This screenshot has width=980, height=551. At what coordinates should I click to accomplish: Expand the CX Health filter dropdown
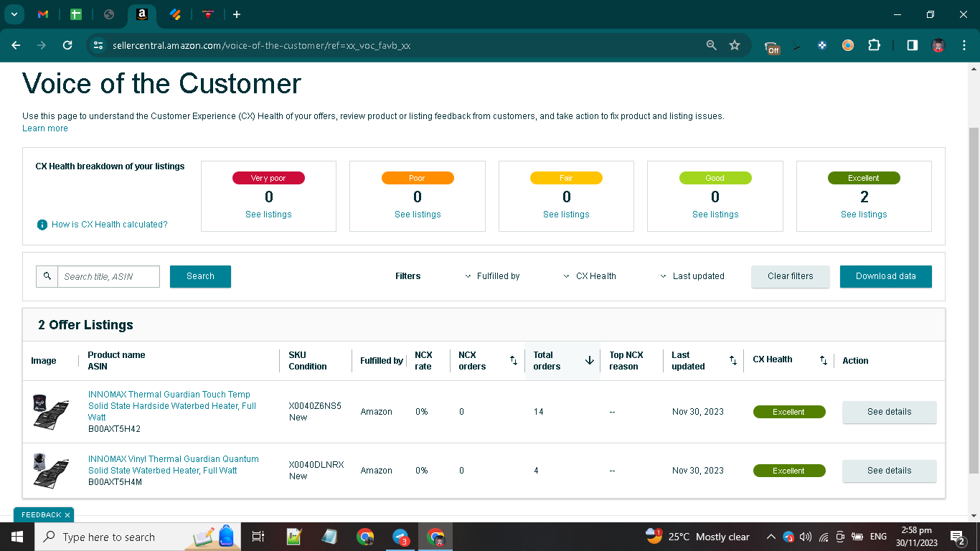[590, 276]
